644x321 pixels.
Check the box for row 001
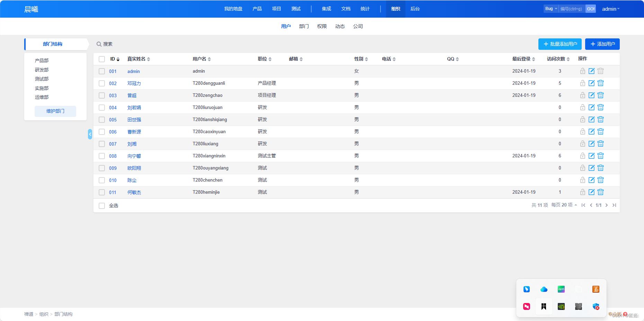point(102,71)
